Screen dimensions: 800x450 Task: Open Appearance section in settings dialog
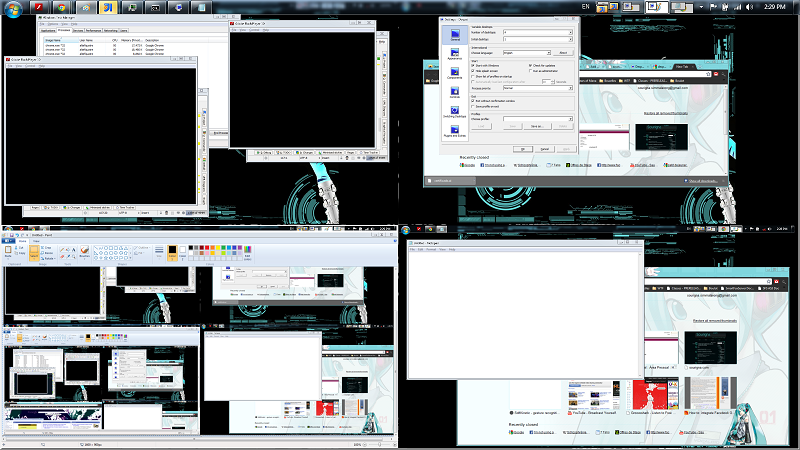coord(455,54)
